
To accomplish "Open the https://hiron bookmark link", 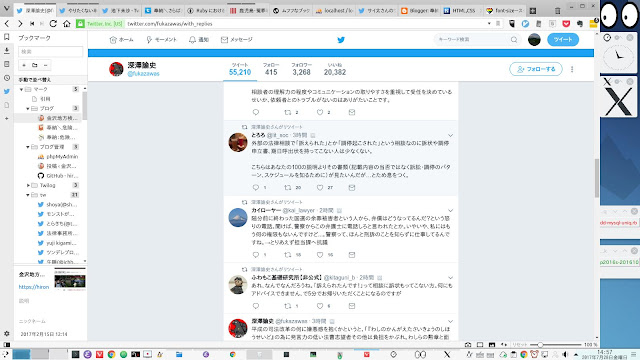I will coord(34,287).
